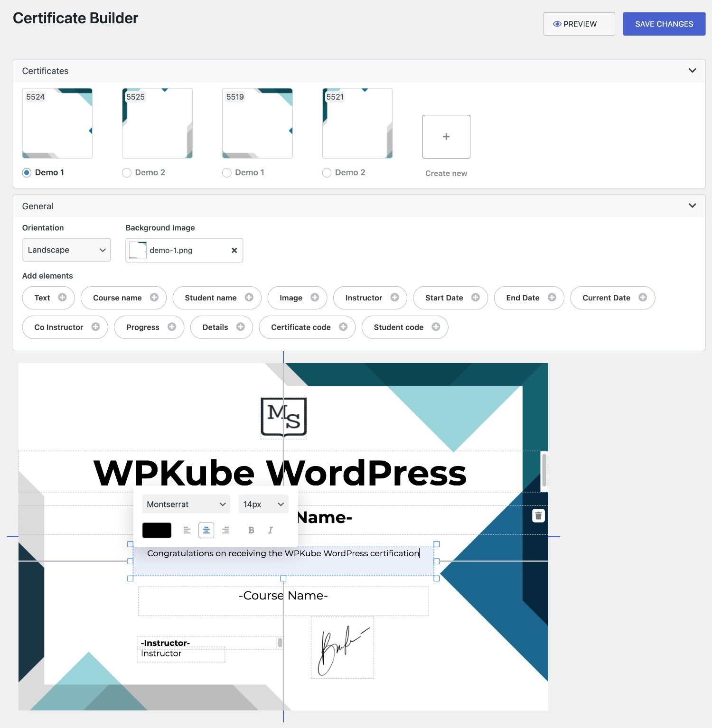Toggle italic text formatting
Viewport: 712px width, 728px height.
click(x=271, y=530)
